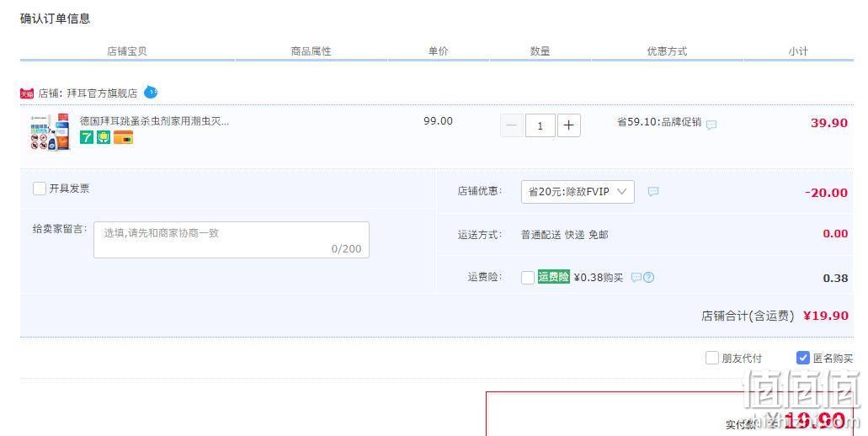This screenshot has width=868, height=436.
Task: Click the product thumbnail image
Action: coord(51,131)
